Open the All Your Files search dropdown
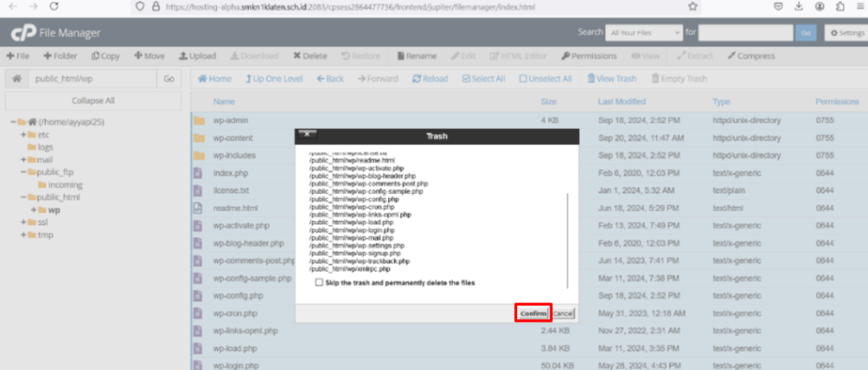The width and height of the screenshot is (868, 370). pyautogui.click(x=643, y=32)
